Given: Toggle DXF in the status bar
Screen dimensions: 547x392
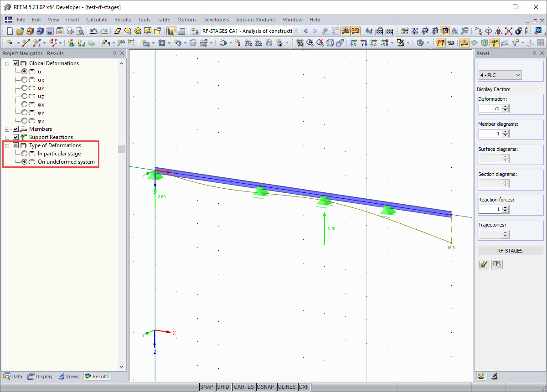Looking at the screenshot, I should click(304, 387).
